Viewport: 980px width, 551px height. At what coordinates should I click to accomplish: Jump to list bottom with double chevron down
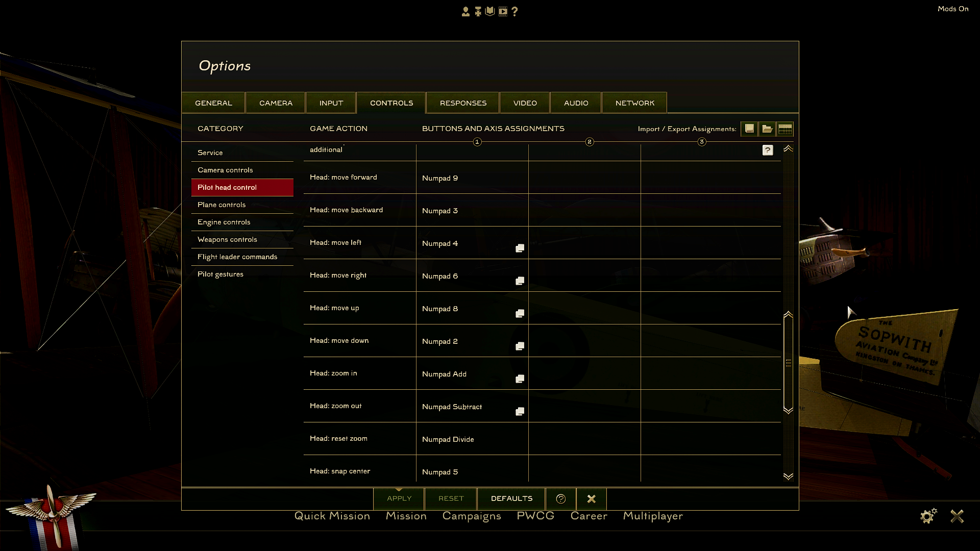788,476
